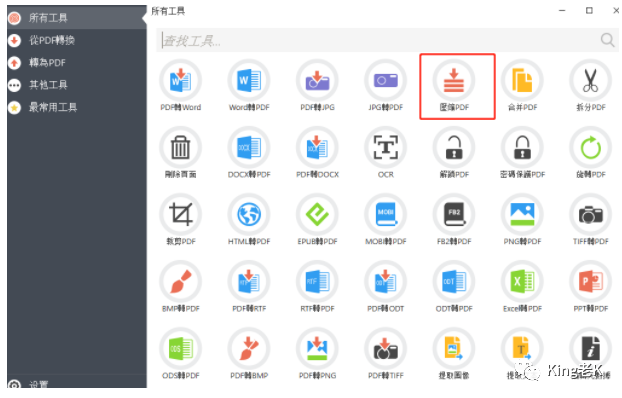The height and width of the screenshot is (398, 622).
Task: Switch to 轉為PDF category
Action: click(x=77, y=62)
